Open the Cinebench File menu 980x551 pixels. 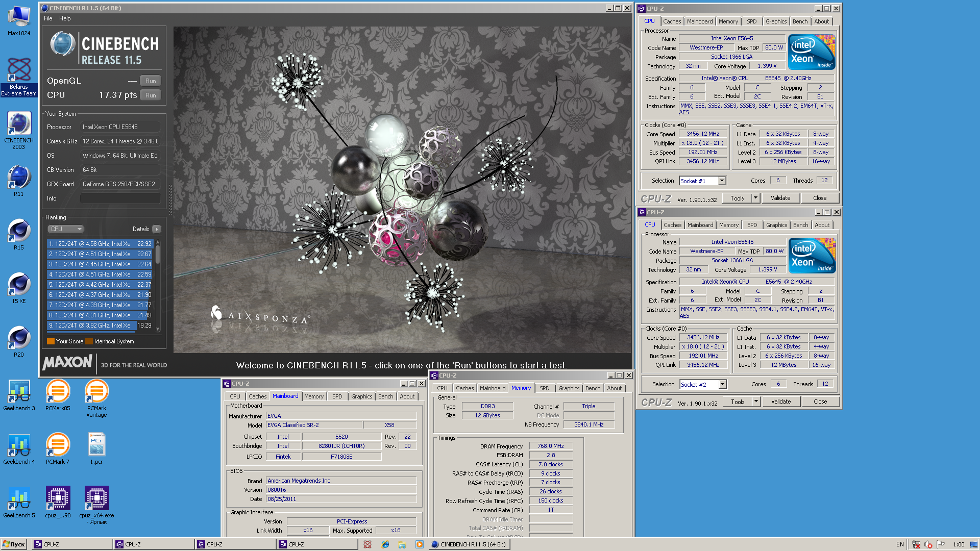point(48,18)
